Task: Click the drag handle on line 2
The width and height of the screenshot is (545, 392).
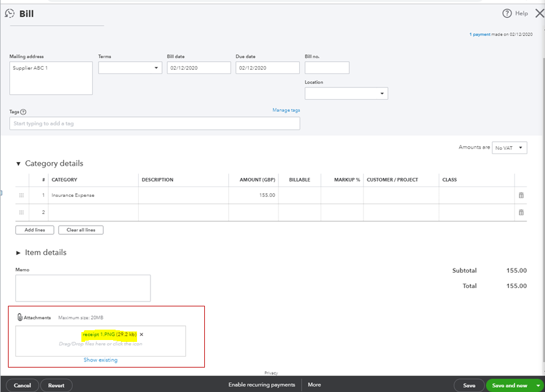Action: (x=21, y=212)
